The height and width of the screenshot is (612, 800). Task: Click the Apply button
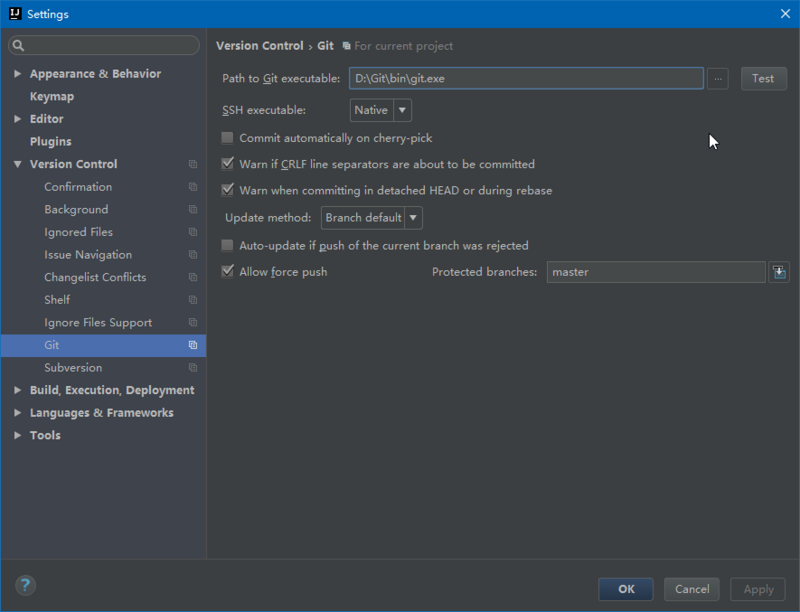(x=758, y=589)
